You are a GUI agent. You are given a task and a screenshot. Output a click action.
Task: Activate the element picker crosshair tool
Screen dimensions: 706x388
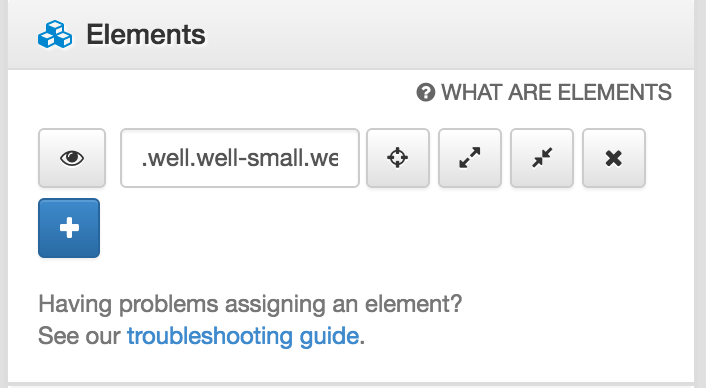pos(398,158)
